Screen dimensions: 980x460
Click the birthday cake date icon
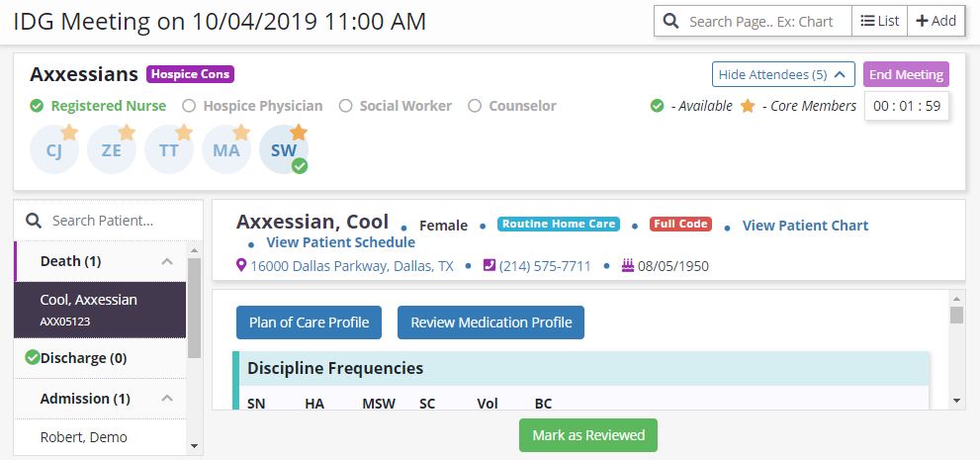pyautogui.click(x=627, y=266)
